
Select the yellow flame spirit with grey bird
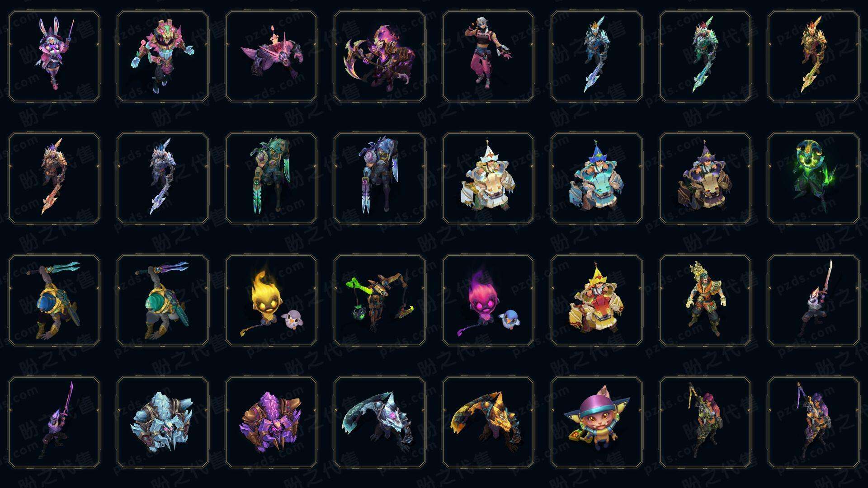(x=271, y=300)
